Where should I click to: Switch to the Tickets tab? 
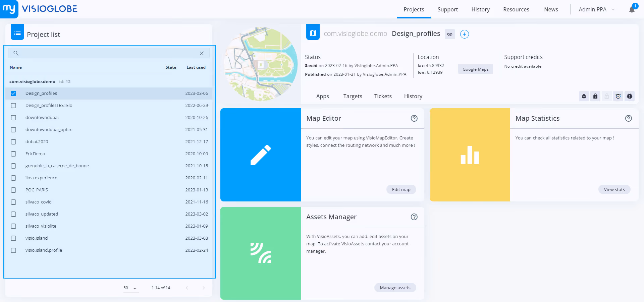[x=383, y=97]
